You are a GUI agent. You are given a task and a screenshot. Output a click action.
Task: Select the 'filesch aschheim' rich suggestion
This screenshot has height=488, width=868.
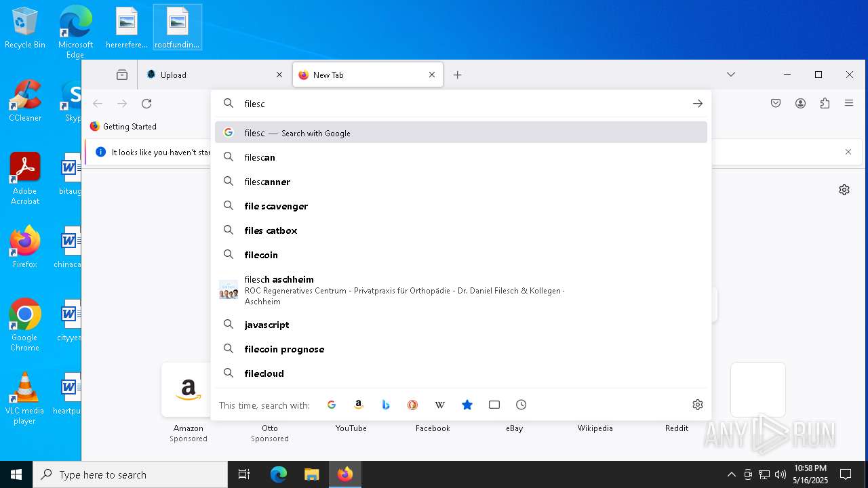(461, 290)
